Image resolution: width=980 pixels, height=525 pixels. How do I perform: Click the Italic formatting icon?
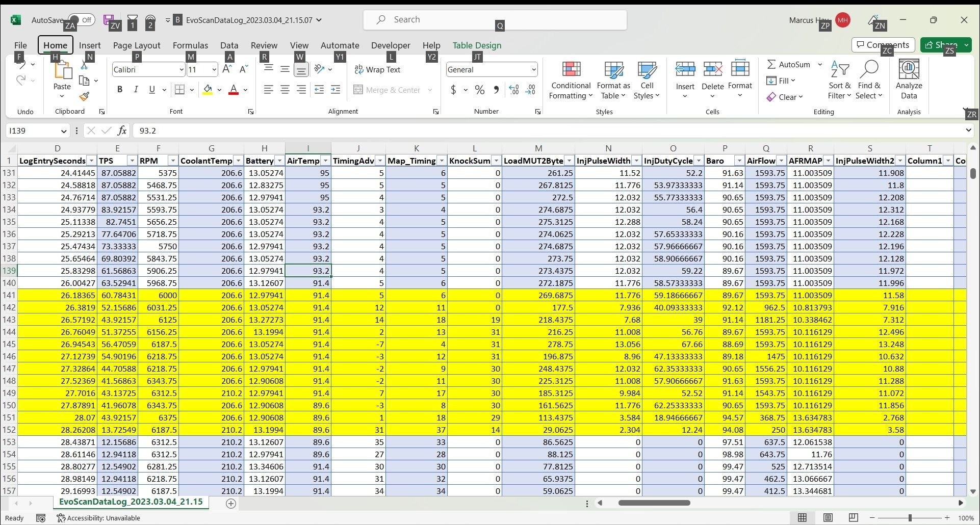[136, 90]
